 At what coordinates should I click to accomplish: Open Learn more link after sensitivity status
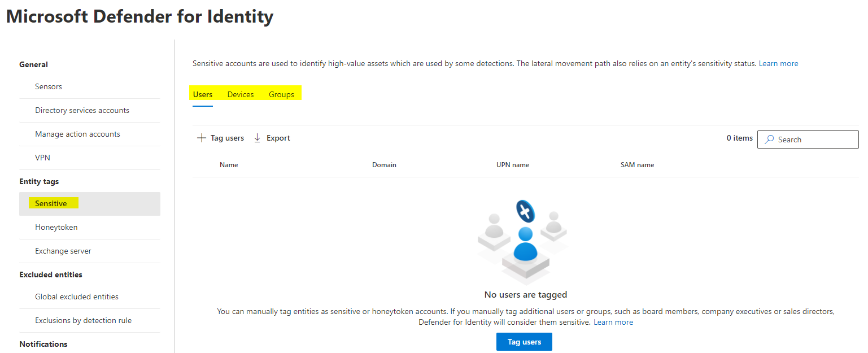[x=778, y=63]
